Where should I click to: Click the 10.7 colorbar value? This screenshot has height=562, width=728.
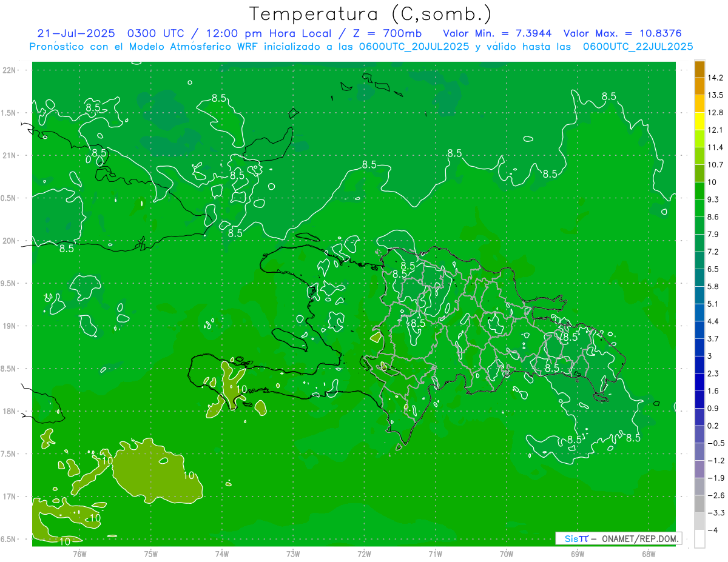click(715, 165)
